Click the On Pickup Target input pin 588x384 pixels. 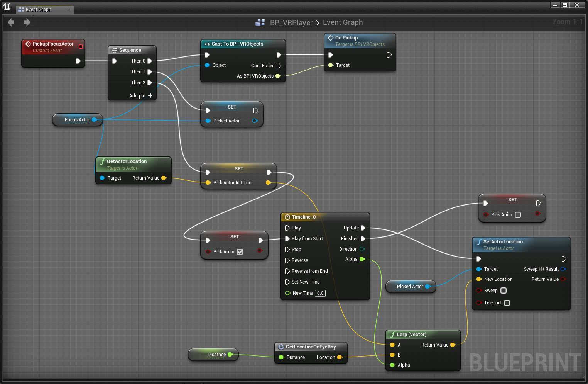(331, 65)
